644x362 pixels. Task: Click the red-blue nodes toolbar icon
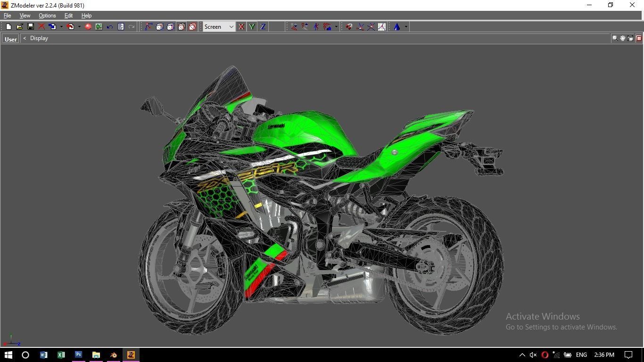[x=327, y=27]
